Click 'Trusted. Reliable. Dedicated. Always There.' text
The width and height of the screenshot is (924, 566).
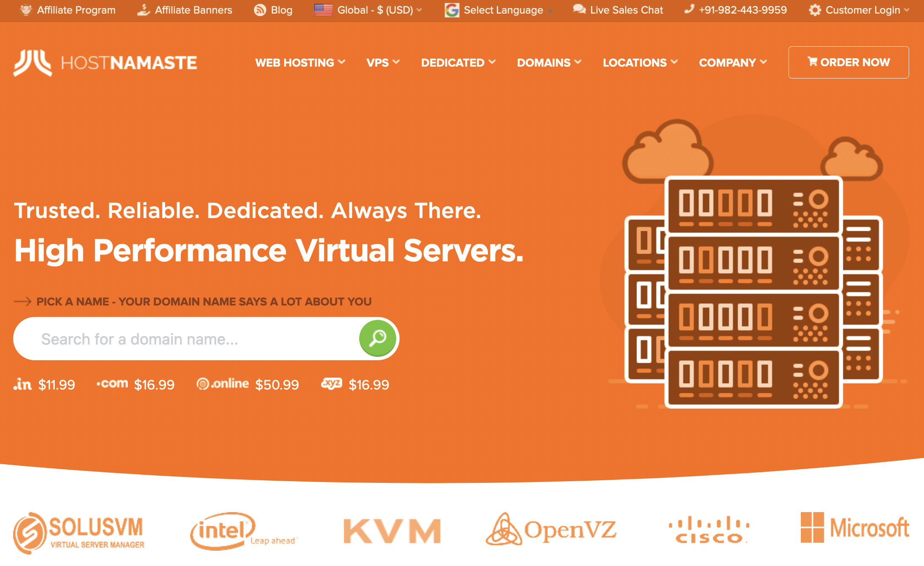tap(247, 210)
